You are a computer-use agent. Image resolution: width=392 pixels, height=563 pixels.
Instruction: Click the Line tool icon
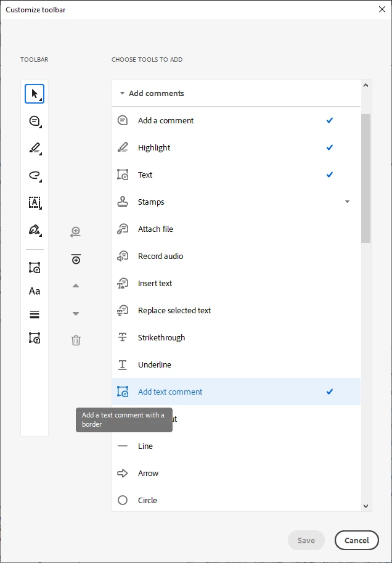pyautogui.click(x=123, y=446)
